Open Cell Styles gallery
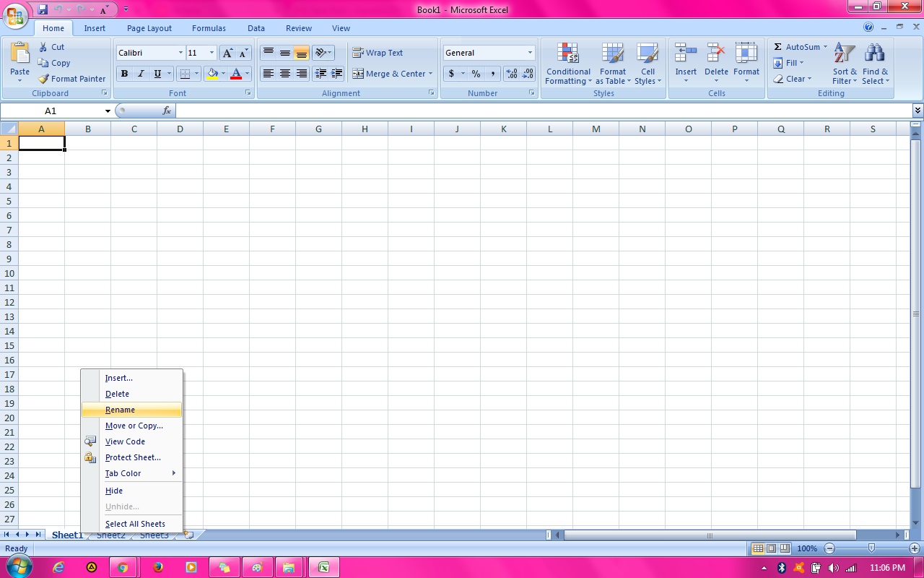924x578 pixels. [648, 64]
